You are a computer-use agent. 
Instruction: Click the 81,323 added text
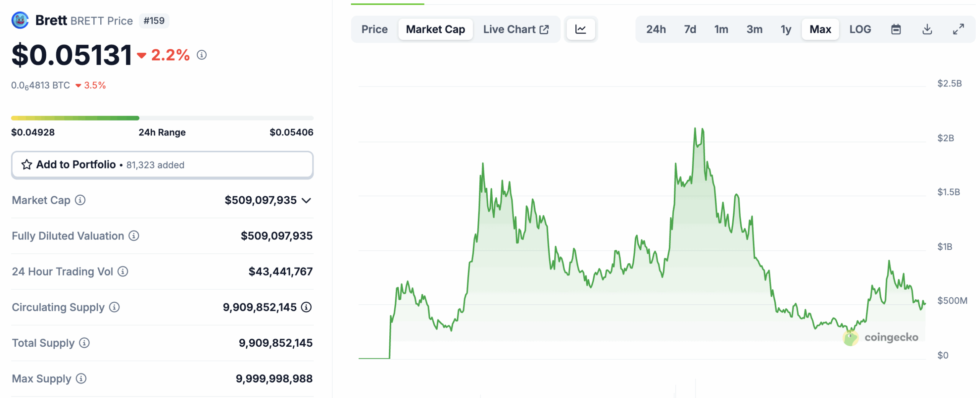(155, 165)
